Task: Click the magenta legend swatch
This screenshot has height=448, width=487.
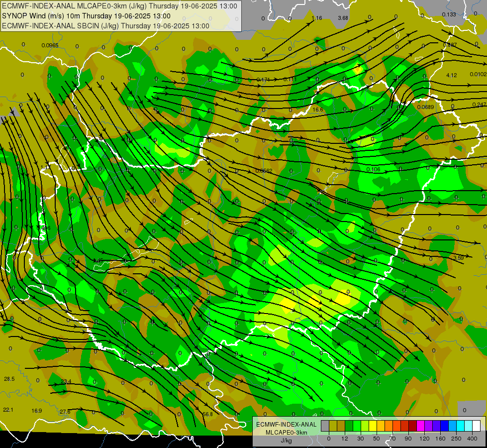Action: 421,426
